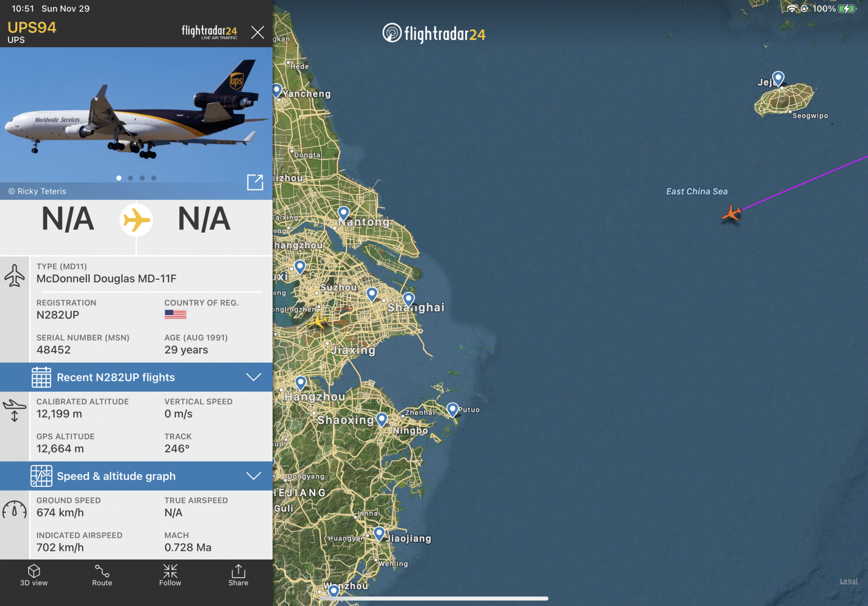
Task: Share this flight
Action: click(238, 575)
